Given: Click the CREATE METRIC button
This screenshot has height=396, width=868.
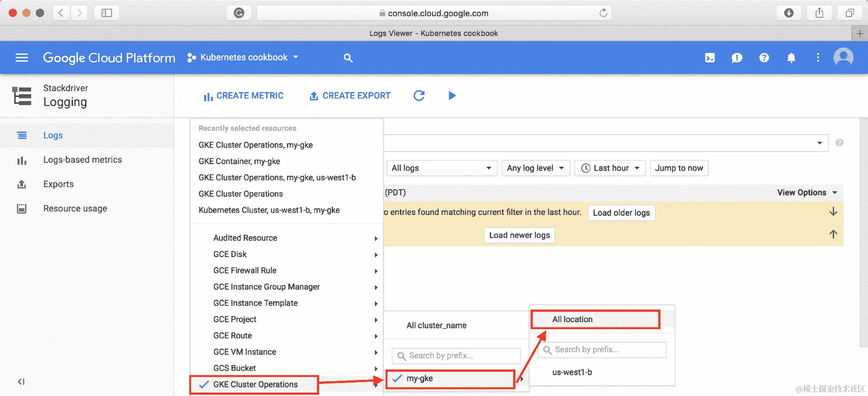Looking at the screenshot, I should (x=244, y=96).
